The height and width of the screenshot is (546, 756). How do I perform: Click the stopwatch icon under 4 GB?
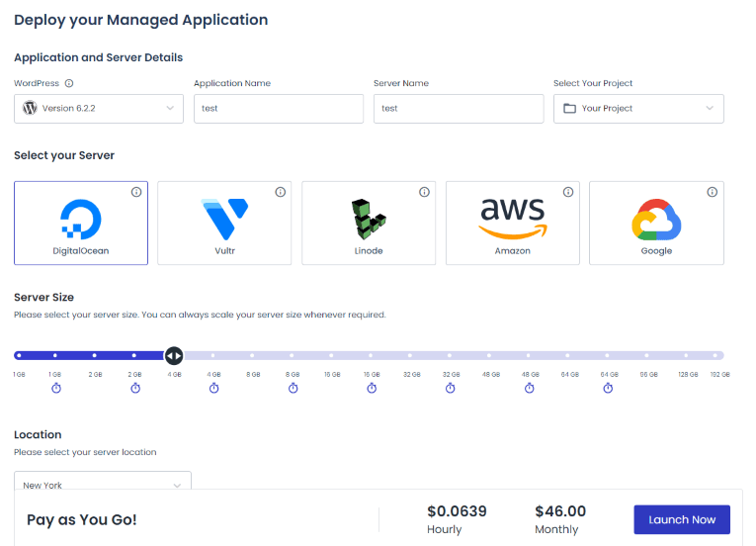[x=214, y=388]
